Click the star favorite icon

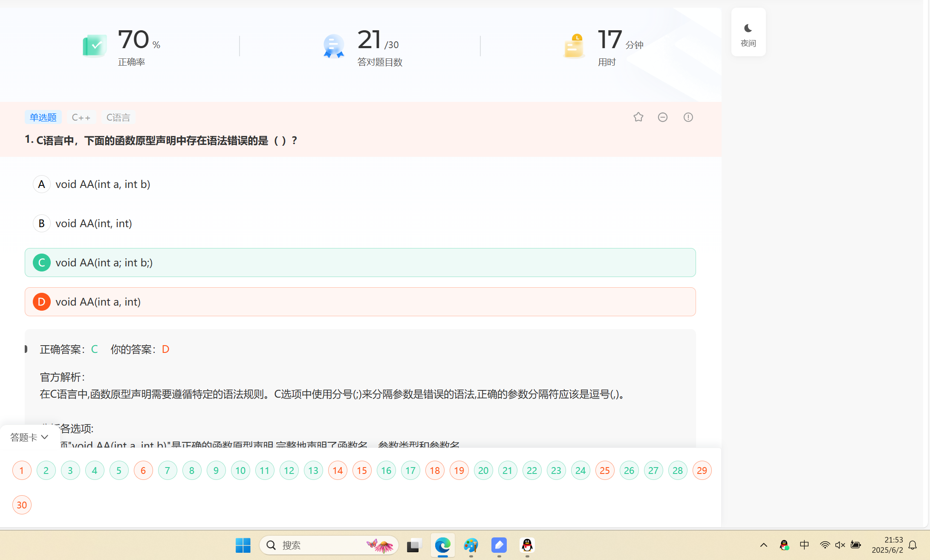[x=638, y=117]
